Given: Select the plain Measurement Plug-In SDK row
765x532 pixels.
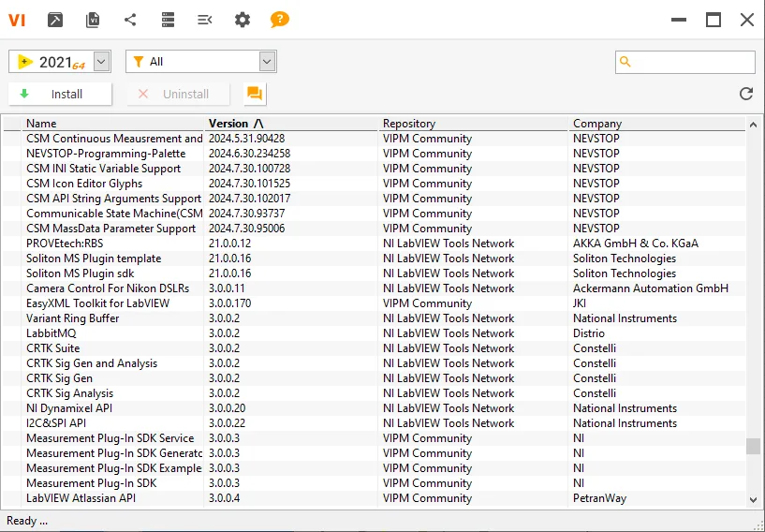Looking at the screenshot, I should (375, 483).
